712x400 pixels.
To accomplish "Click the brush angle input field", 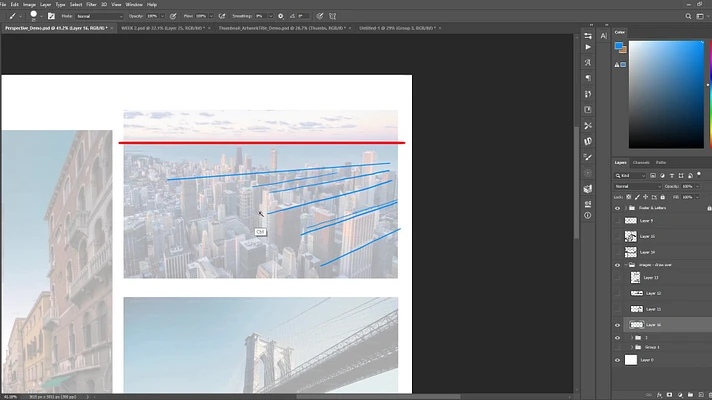I will (x=304, y=16).
